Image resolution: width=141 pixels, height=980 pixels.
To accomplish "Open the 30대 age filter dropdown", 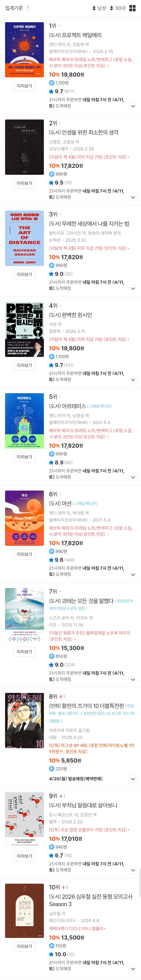I will tap(117, 8).
